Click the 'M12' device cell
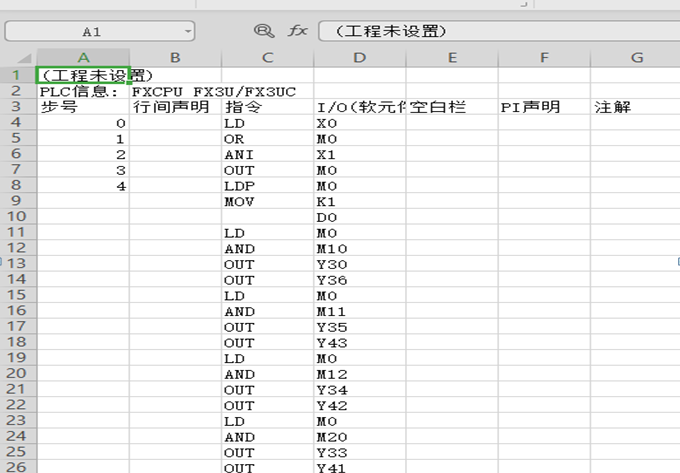Image resolution: width=680 pixels, height=473 pixels. 360,374
